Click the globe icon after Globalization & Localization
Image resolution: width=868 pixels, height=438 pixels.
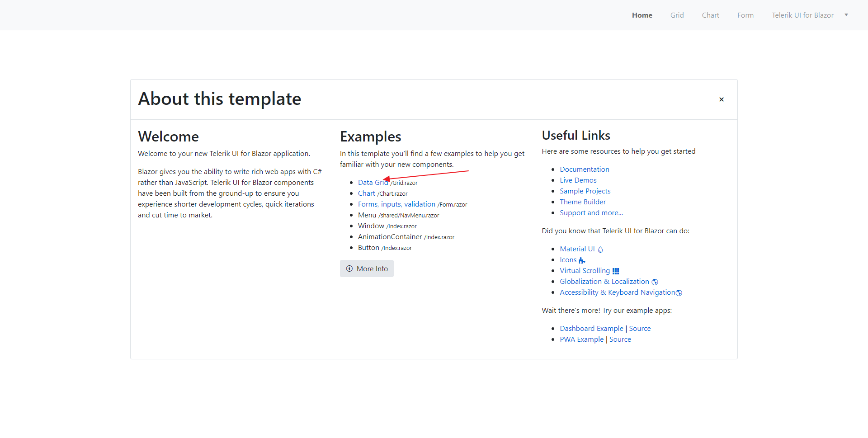click(655, 282)
